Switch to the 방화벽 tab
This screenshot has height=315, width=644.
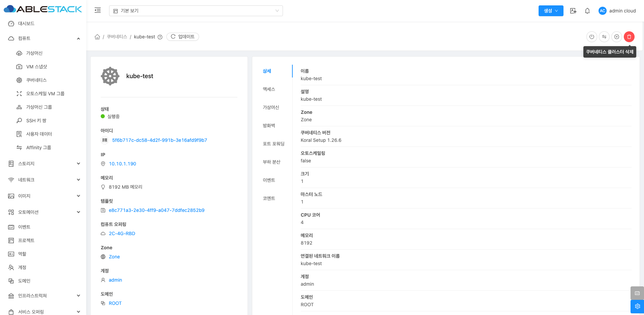point(269,126)
